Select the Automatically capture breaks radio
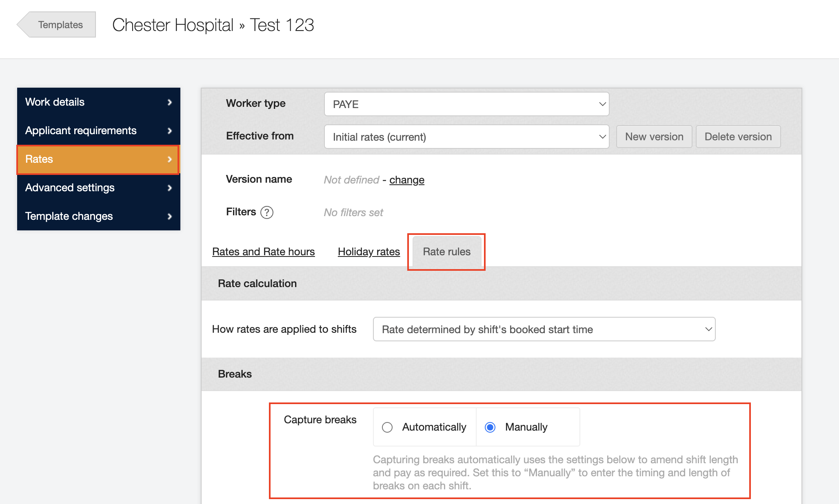 pyautogui.click(x=387, y=427)
